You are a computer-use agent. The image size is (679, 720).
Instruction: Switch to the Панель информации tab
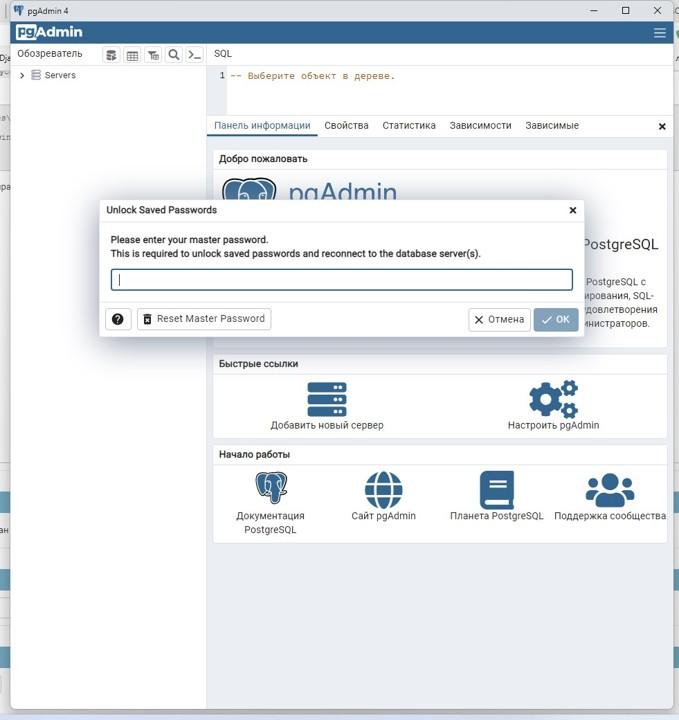pyautogui.click(x=262, y=125)
